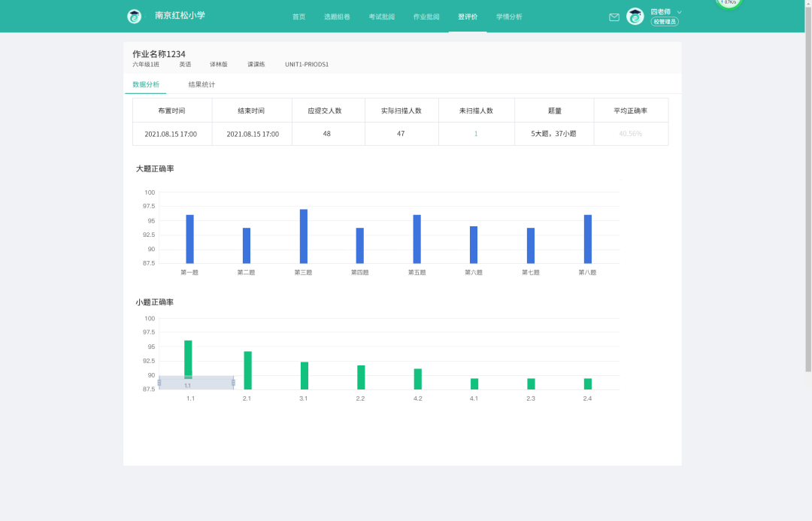The height and width of the screenshot is (521, 812).
Task: Click the 未扫描人数 column header
Action: tap(476, 111)
